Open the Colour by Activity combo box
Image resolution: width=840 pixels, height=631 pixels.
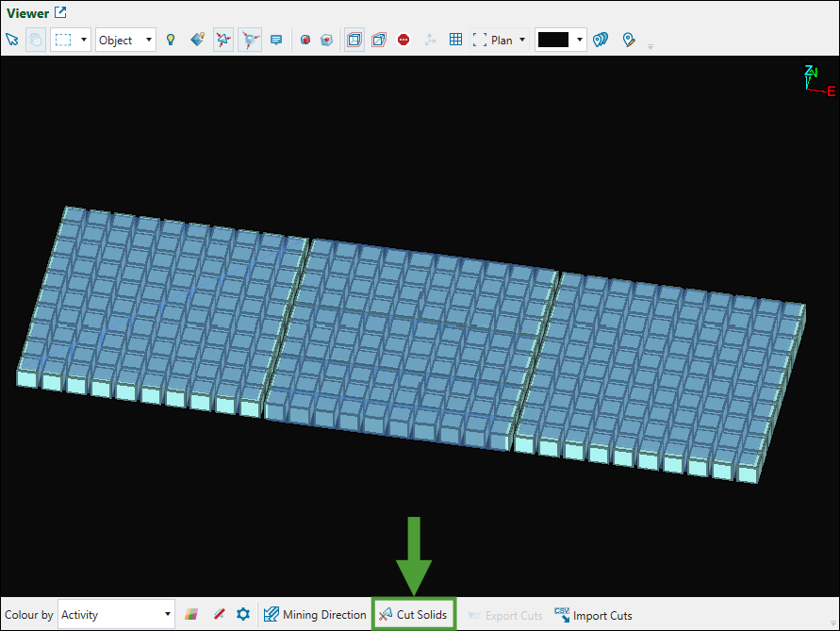tap(116, 615)
